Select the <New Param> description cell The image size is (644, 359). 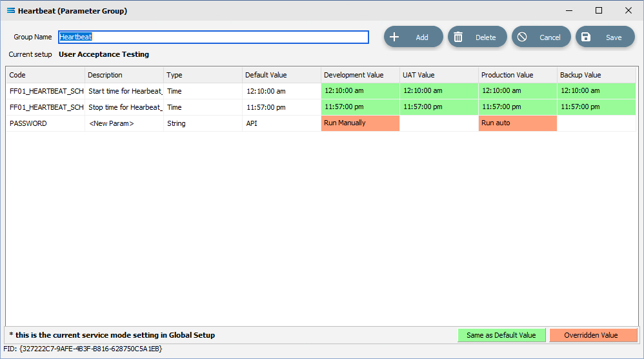click(x=124, y=123)
